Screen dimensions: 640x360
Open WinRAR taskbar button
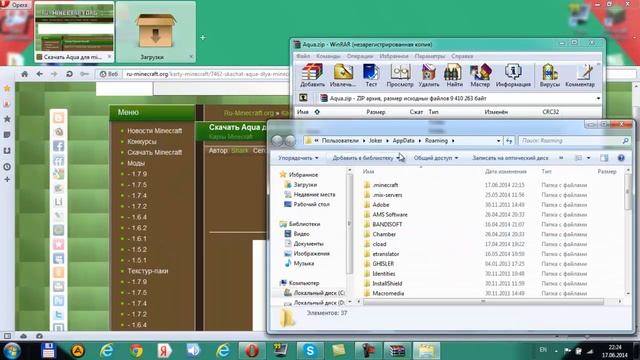coord(396,351)
